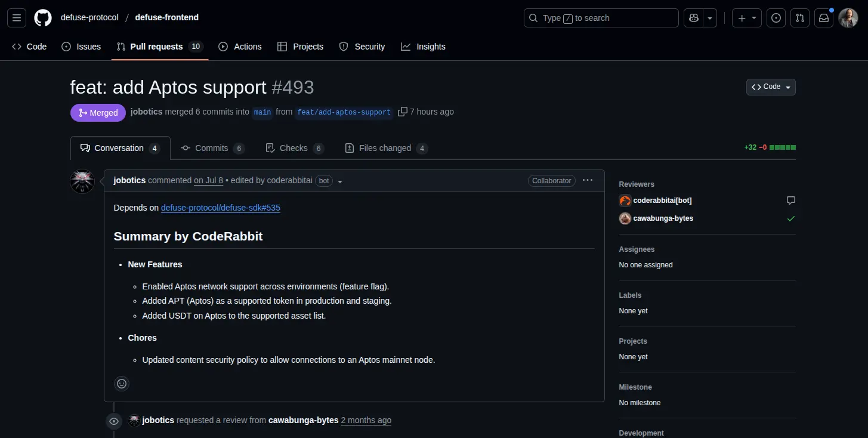Open jobotics avatar beside the comment

(82, 181)
